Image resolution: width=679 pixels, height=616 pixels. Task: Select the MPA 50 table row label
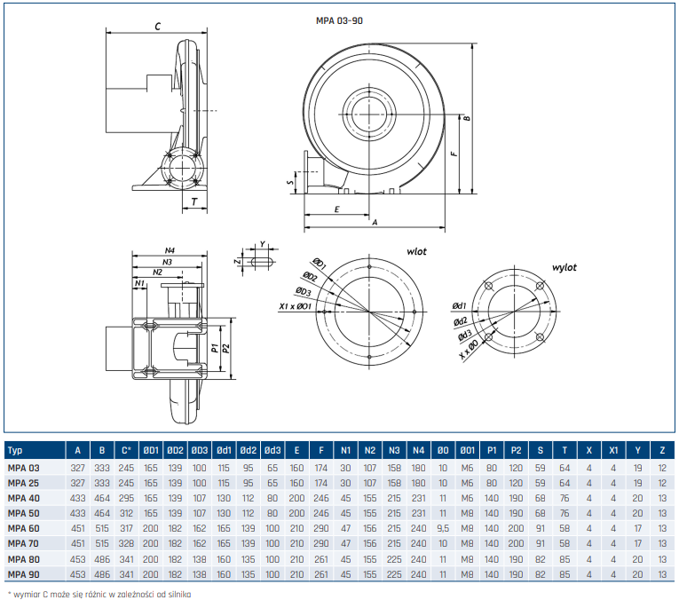point(23,513)
